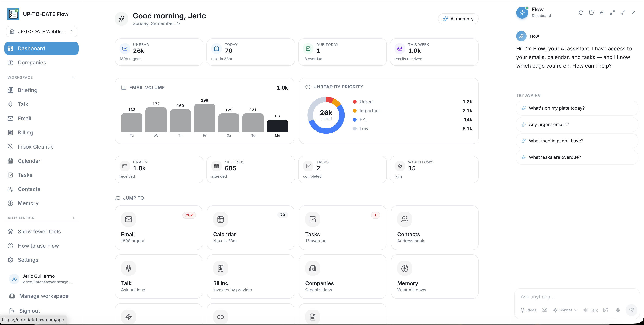The height and width of the screenshot is (325, 644).
Task: Open Companies in the sidebar
Action: (42, 63)
